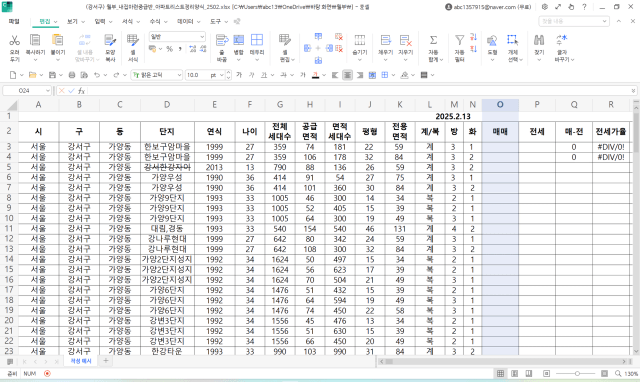The width and height of the screenshot is (640, 382).
Task: Expand the Name Box O24 dropdown
Action: 48,91
